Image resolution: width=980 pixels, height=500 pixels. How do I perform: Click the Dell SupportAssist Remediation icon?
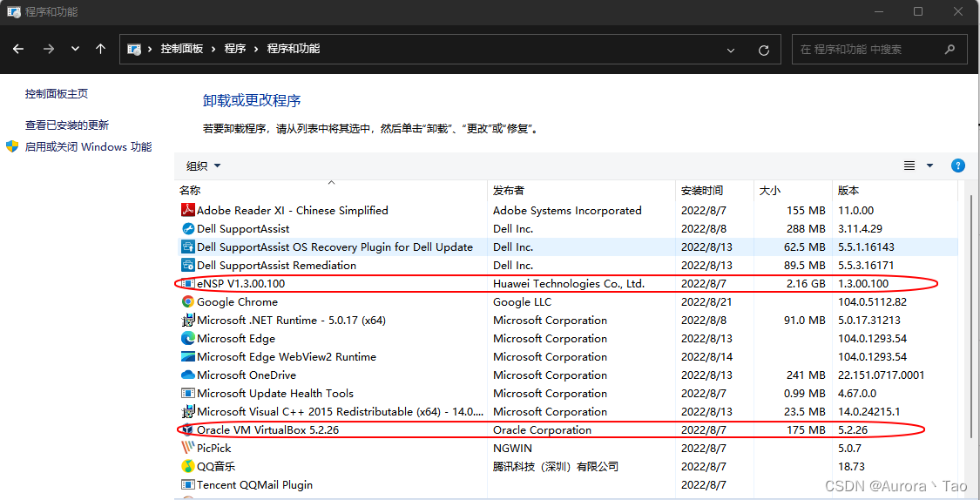coord(188,265)
